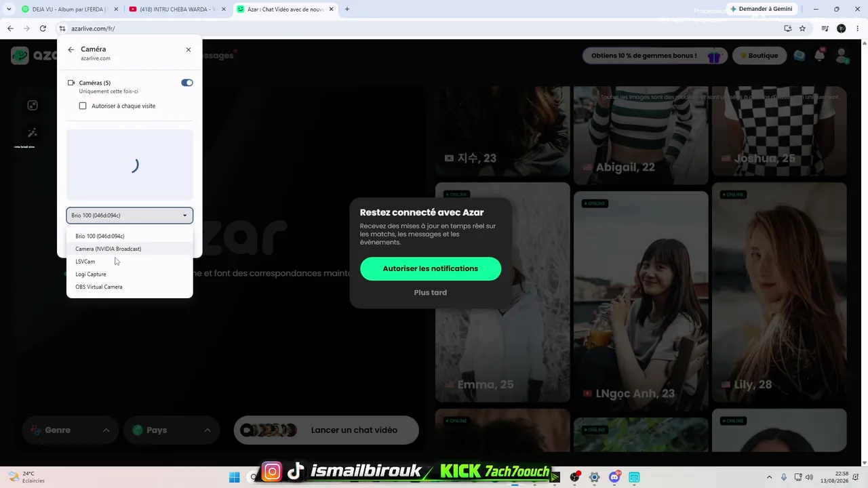Click the magic wand effects icon
The image size is (868, 488).
tap(33, 133)
